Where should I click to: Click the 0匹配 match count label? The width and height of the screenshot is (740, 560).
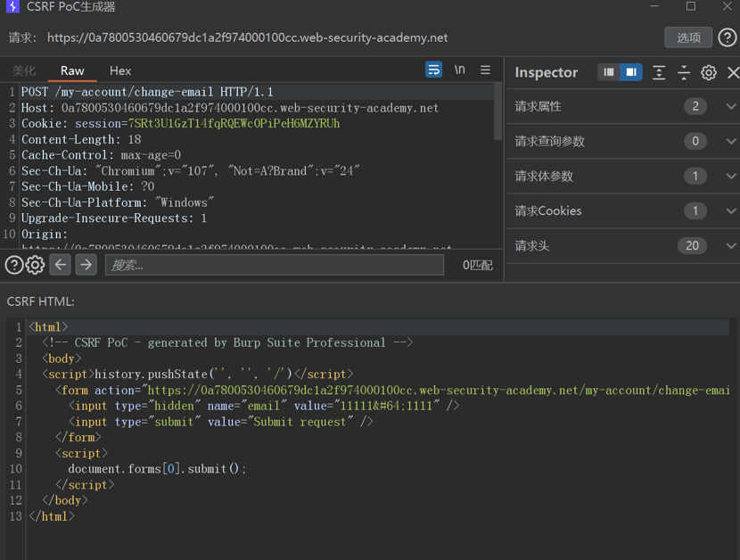[478, 265]
